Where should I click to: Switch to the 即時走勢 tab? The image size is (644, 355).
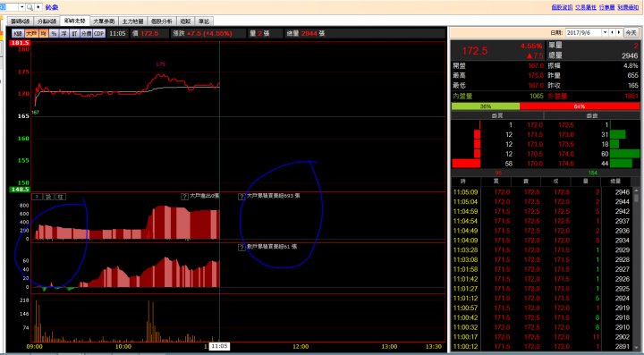(x=75, y=21)
